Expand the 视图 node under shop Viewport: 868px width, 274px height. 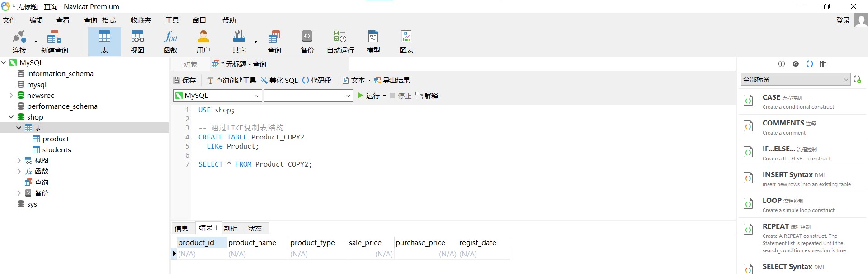coord(19,160)
